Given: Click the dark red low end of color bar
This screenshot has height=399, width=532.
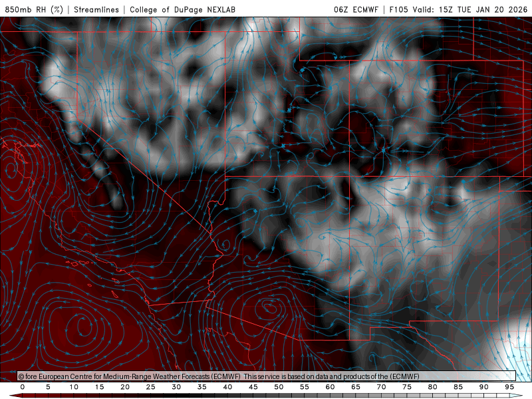Looking at the screenshot, I should click(x=16, y=396).
